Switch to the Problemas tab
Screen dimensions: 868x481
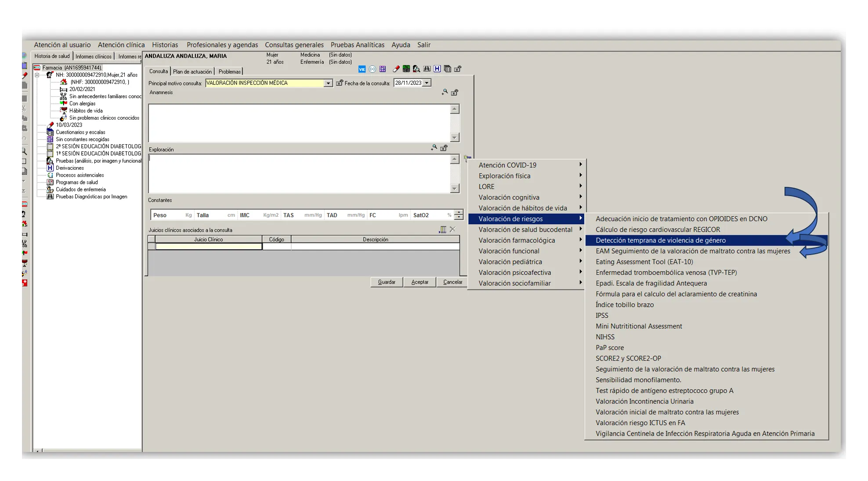(x=229, y=72)
